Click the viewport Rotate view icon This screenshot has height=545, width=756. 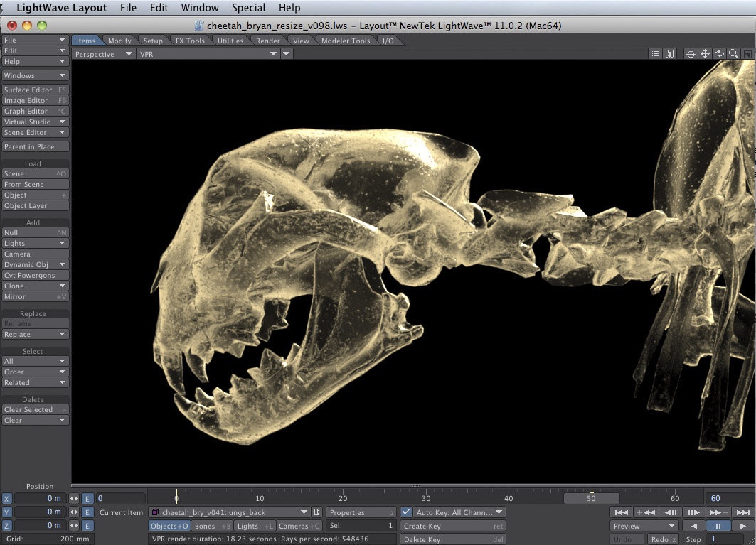pos(719,54)
